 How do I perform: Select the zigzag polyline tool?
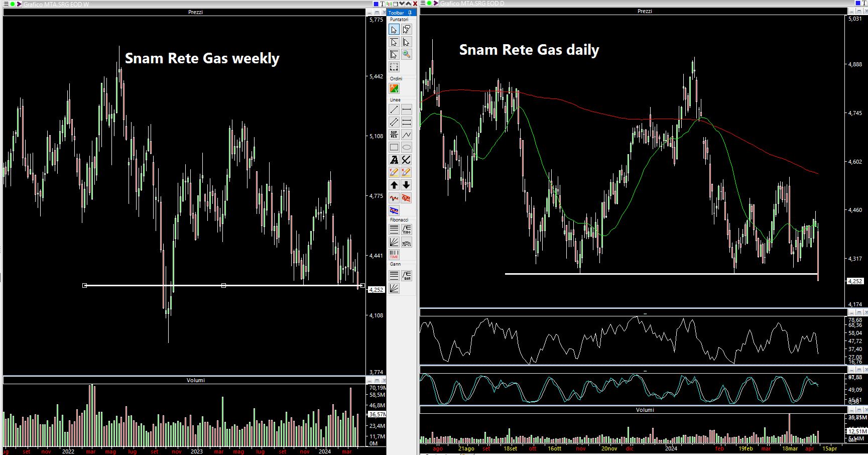coord(407,135)
